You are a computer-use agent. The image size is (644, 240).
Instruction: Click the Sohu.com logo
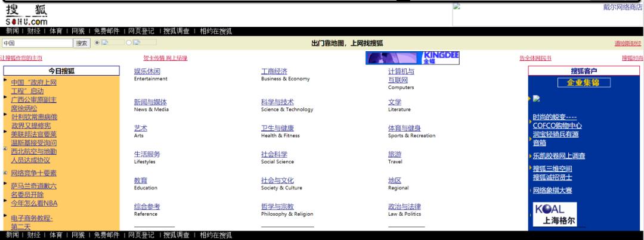click(27, 15)
